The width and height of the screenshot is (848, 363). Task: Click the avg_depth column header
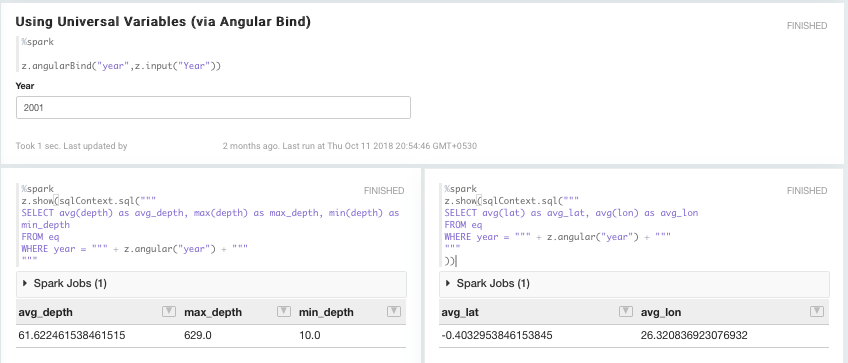45,312
